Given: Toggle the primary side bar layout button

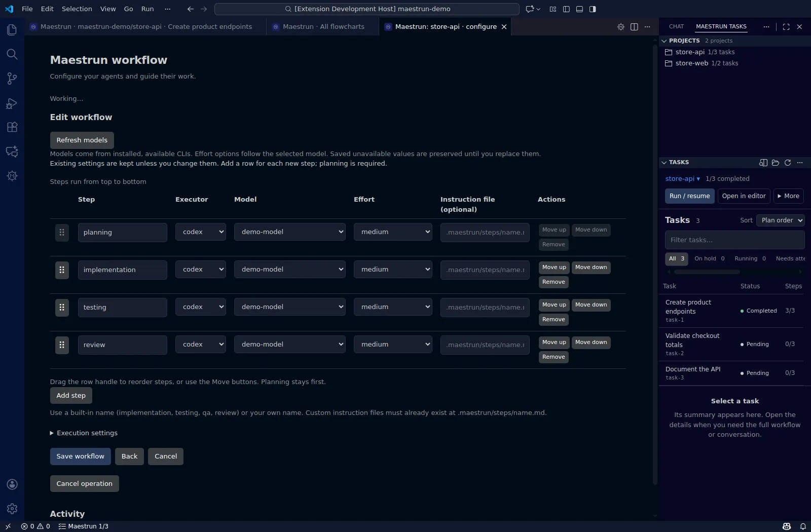Looking at the screenshot, I should pos(566,9).
